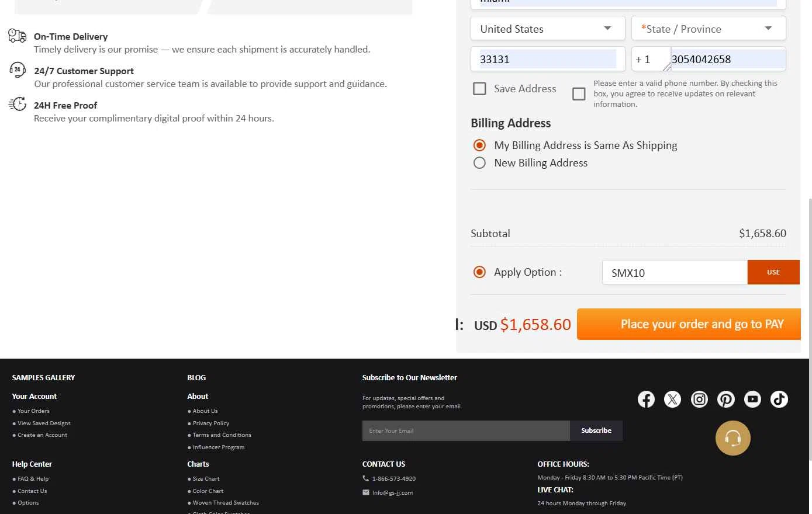Select My Billing Address is Same As Shipping
812x514 pixels.
pos(479,145)
